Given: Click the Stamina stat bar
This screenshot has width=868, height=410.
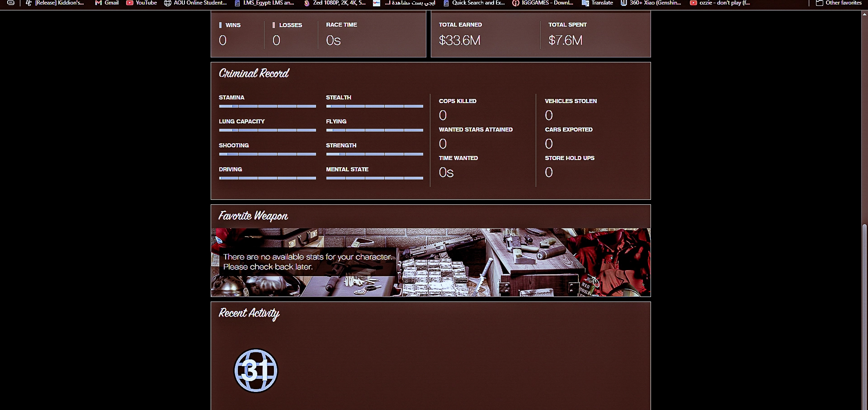Looking at the screenshot, I should (x=267, y=106).
